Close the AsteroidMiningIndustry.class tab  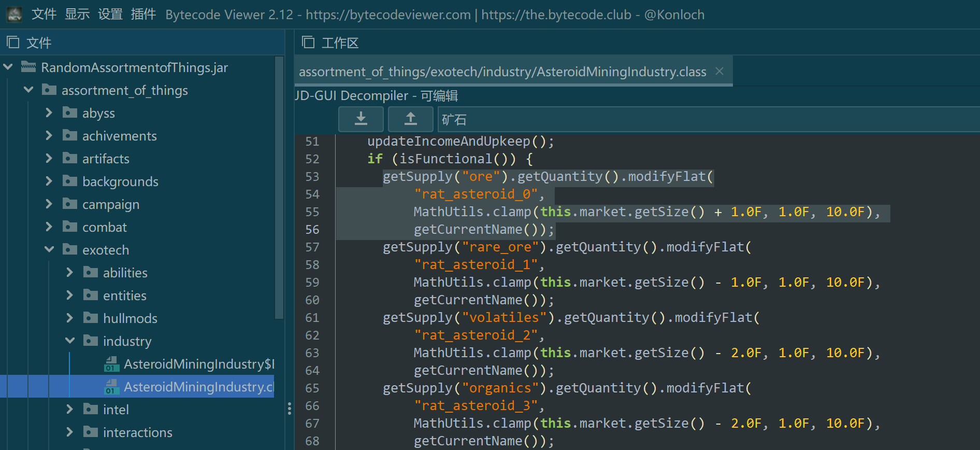point(719,71)
